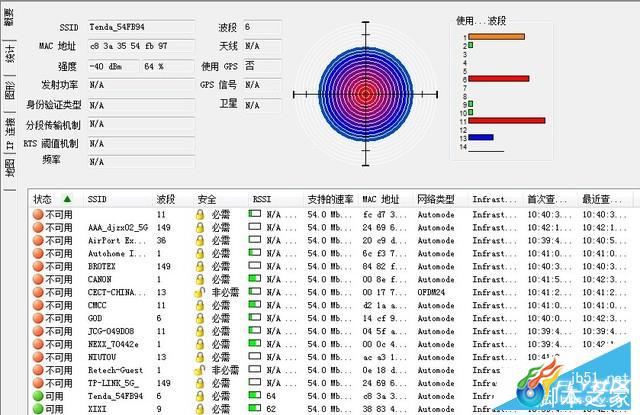Click the green available icon for XIXI
Screen dimensions: 640x415
38,409
